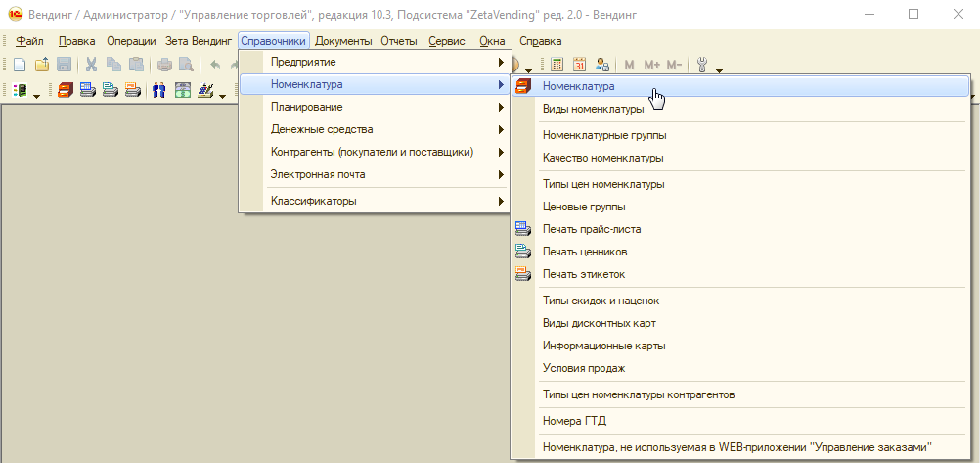
Task: Expand the Классификаторы submenu
Action: tap(375, 201)
